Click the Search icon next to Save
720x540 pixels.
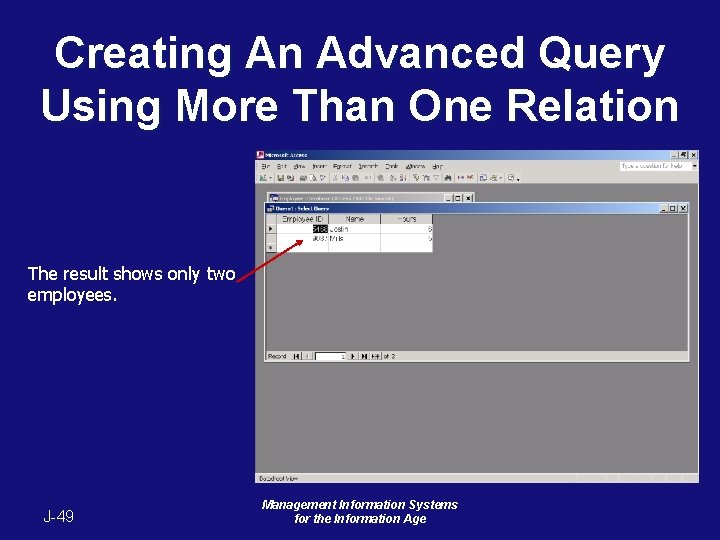(x=291, y=178)
